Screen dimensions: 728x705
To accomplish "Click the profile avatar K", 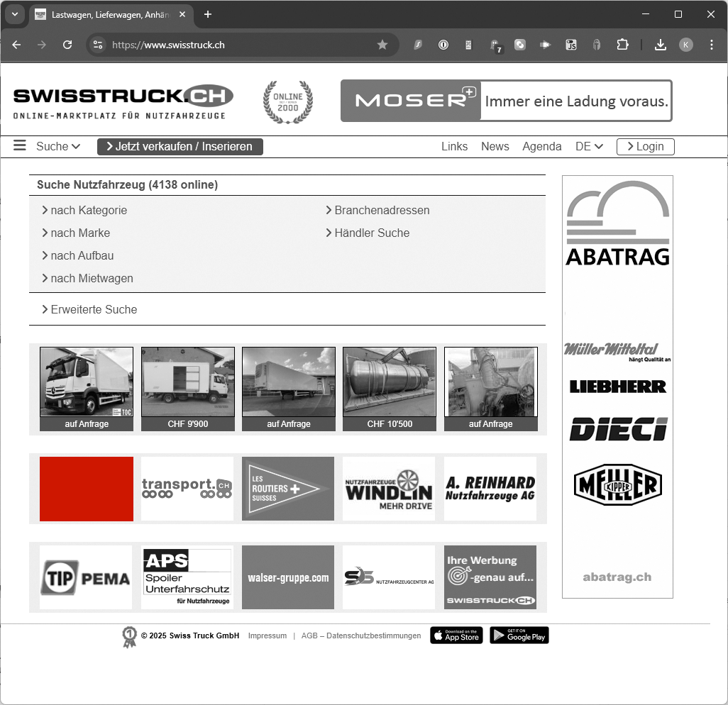I will 685,45.
